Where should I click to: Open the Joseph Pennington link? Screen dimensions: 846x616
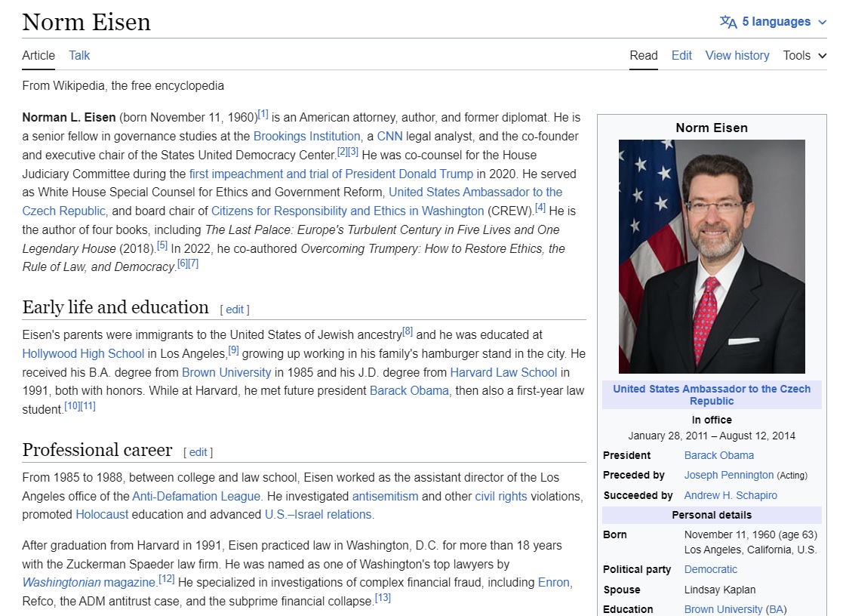[x=729, y=475]
